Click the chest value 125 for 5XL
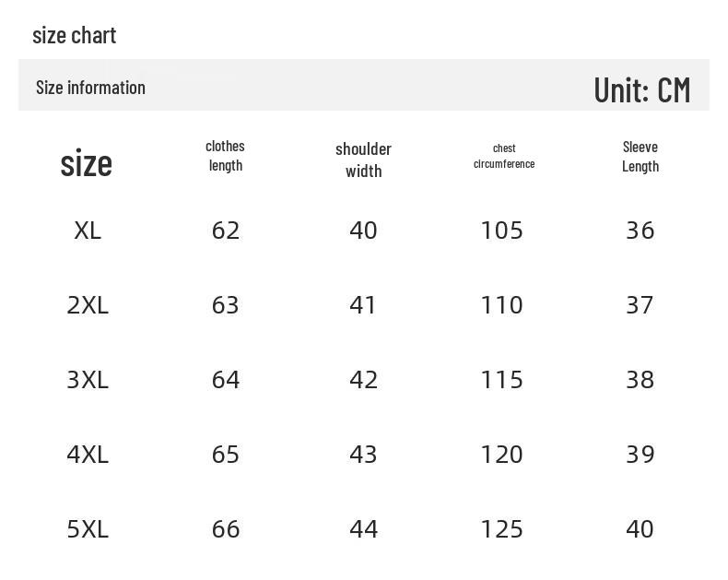This screenshot has width=728, height=580. click(502, 529)
